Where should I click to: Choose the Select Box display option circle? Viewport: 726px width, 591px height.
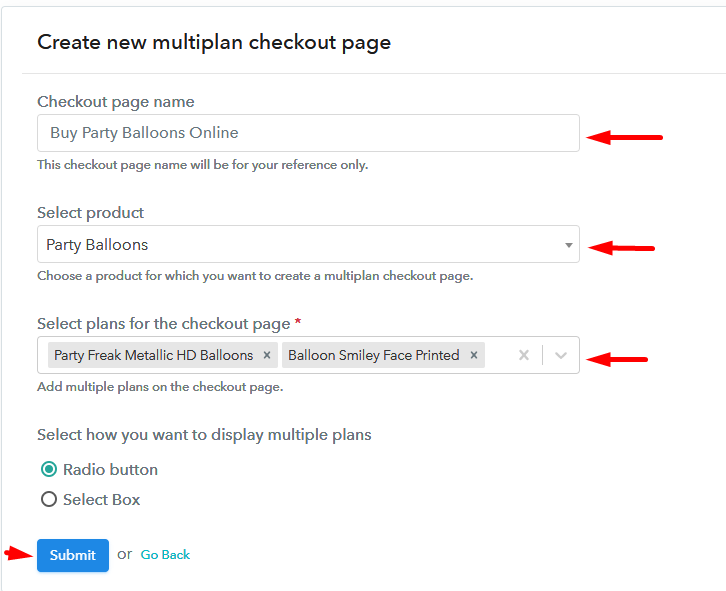(48, 499)
